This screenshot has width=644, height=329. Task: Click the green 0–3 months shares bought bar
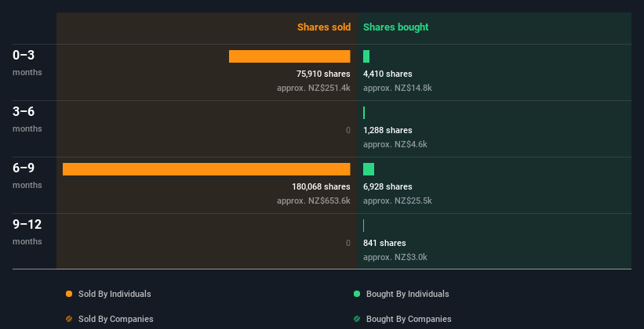click(366, 56)
